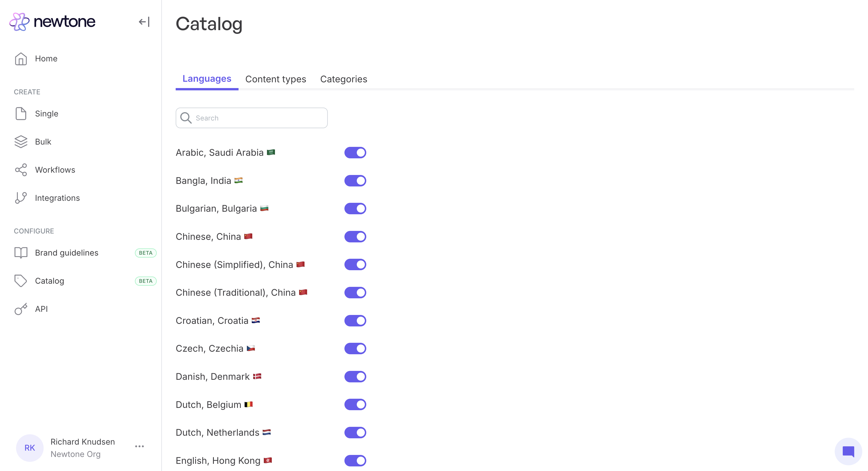Open Single document creation icon
The image size is (868, 471).
coord(21,114)
